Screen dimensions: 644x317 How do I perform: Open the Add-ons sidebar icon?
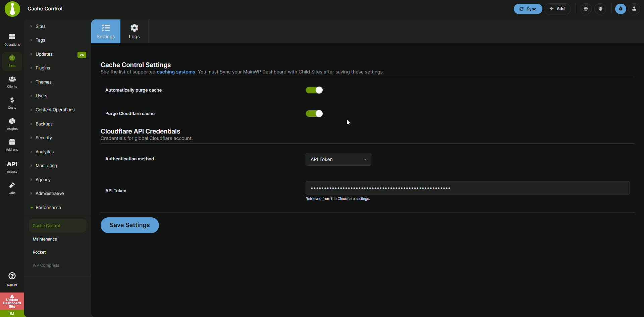(x=12, y=145)
